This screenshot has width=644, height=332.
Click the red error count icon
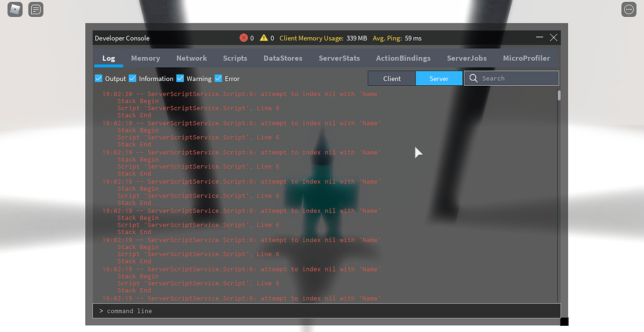click(243, 38)
